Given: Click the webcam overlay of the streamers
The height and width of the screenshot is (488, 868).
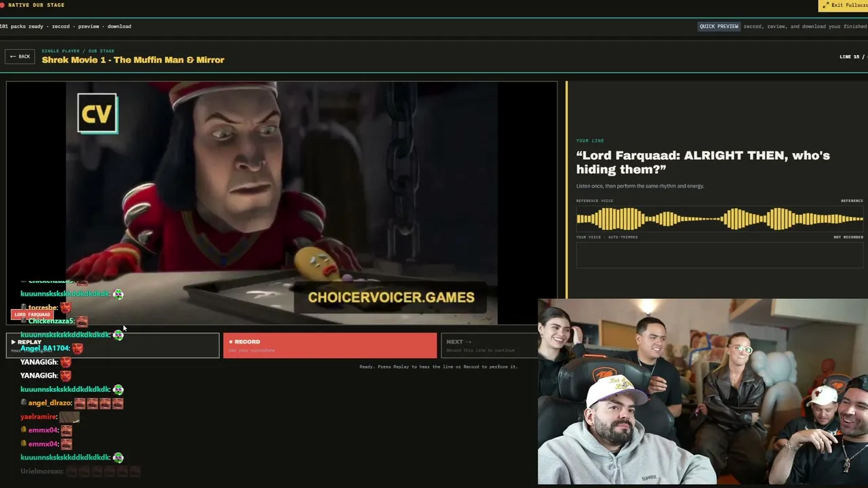Looking at the screenshot, I should 703,392.
